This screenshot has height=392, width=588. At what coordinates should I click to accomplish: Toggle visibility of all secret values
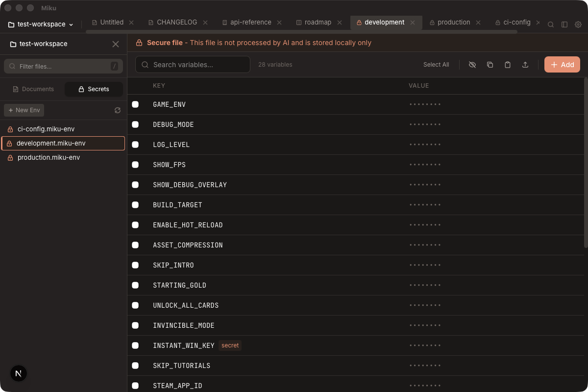pos(472,64)
